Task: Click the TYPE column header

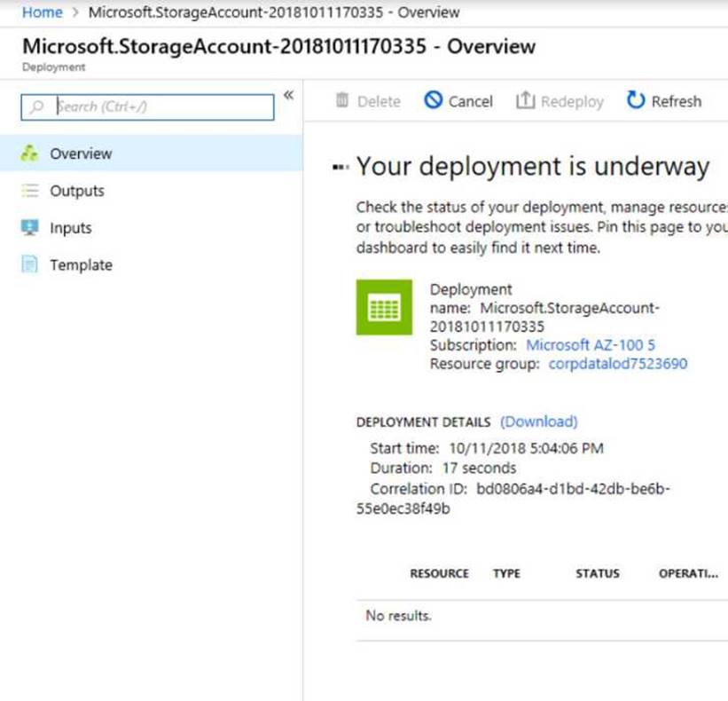Action: tap(506, 574)
